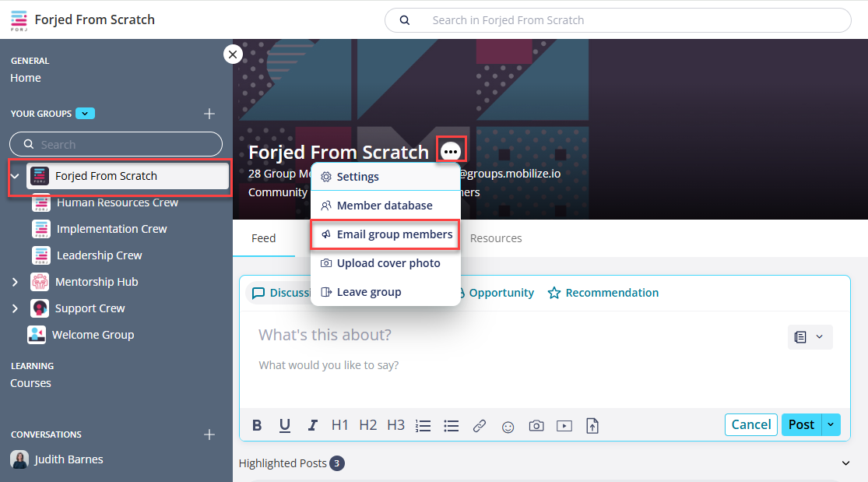The width and height of the screenshot is (868, 482).
Task: Expand the Mentorship Hub group
Action: 14,281
